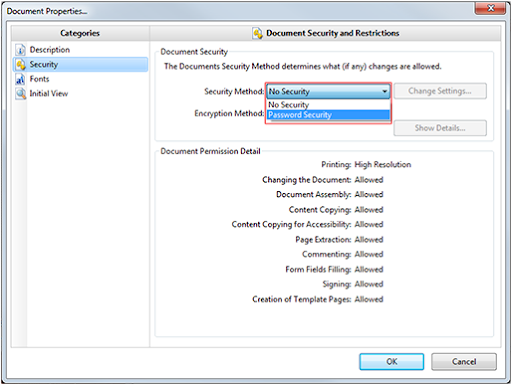512x385 pixels.
Task: Click the Document Security header icon
Action: point(257,33)
